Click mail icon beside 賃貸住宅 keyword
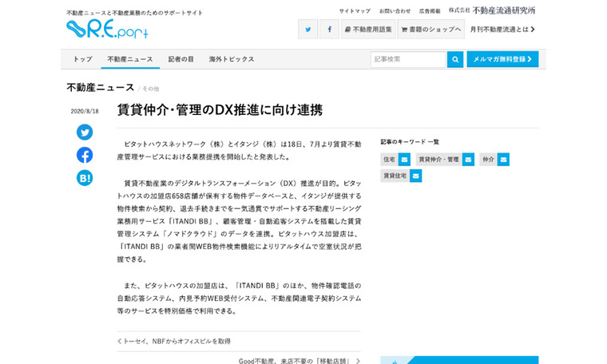Viewport: 607px width, 364px height. point(415,176)
